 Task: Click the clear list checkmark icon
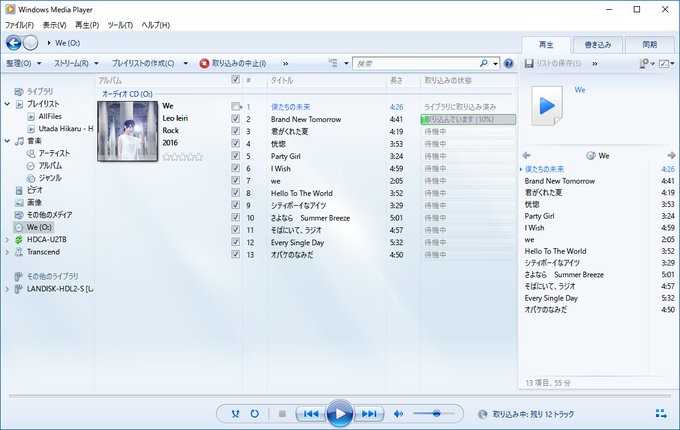point(664,64)
